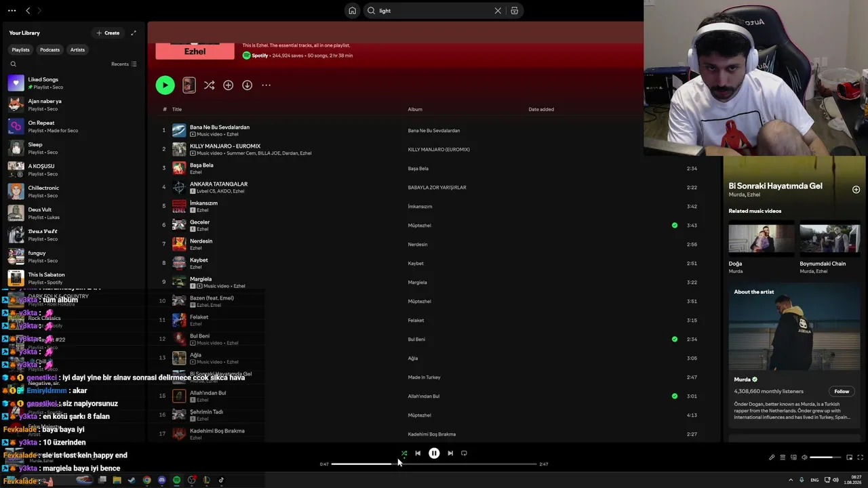
Task: Open Google Chrome from the taskbar
Action: coord(146,481)
